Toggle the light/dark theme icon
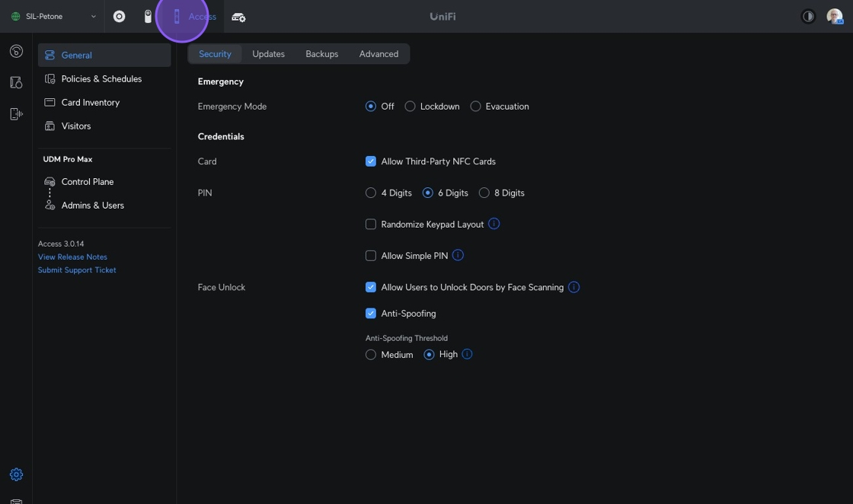Image resolution: width=853 pixels, height=504 pixels. pyautogui.click(x=808, y=17)
